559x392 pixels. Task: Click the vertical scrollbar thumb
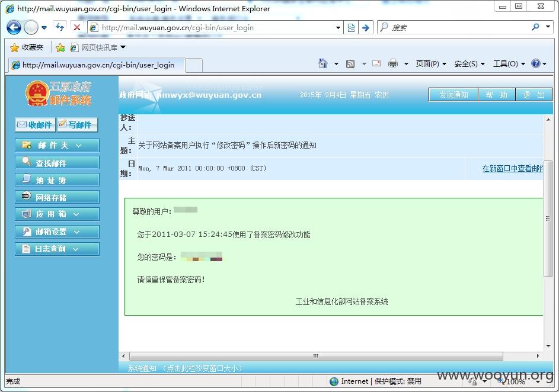point(548,219)
